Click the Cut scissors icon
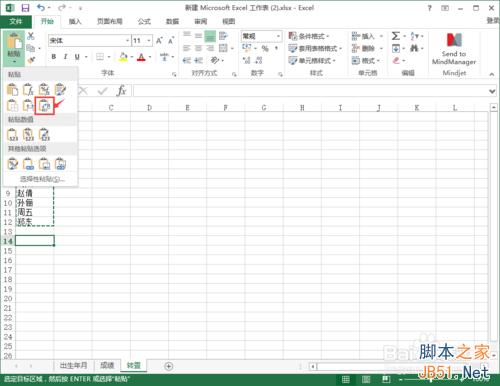 [31, 36]
